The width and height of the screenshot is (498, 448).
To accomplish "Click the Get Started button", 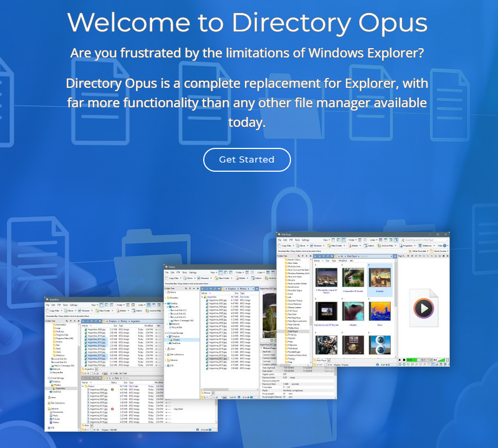I will pos(247,160).
